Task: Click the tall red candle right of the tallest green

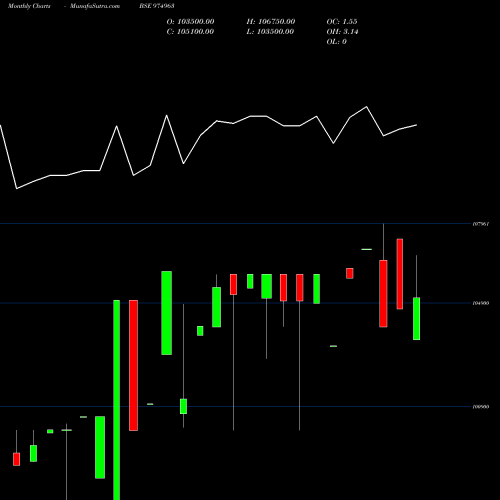Action: tap(133, 365)
